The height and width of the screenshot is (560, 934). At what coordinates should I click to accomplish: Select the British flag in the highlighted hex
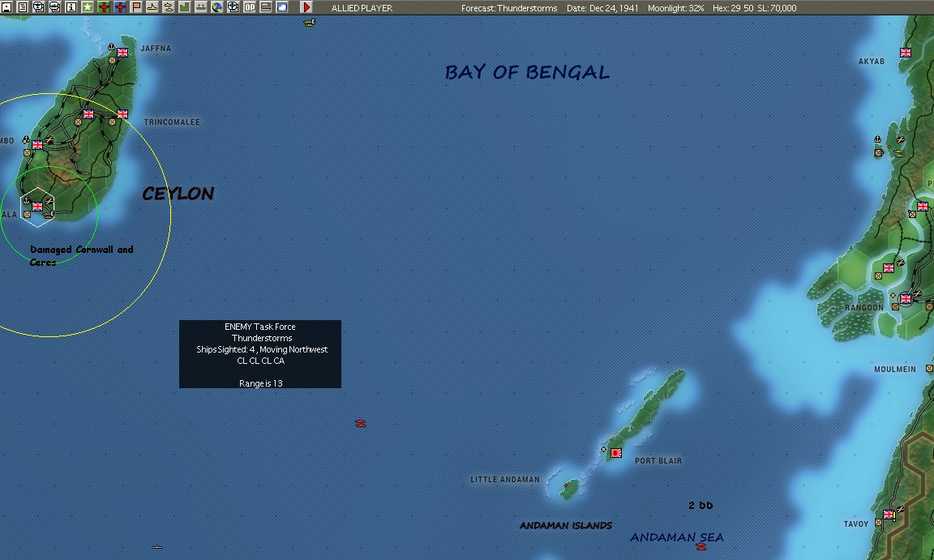click(x=37, y=207)
